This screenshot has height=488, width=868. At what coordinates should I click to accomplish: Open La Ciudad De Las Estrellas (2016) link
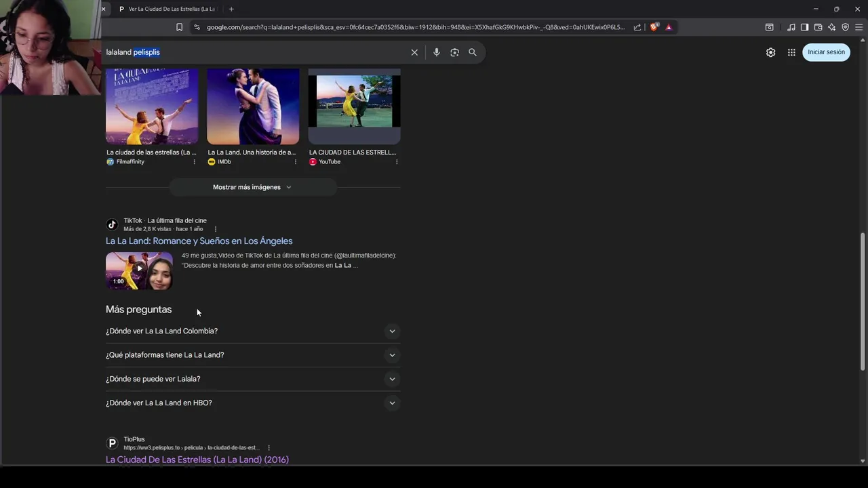pos(197,460)
